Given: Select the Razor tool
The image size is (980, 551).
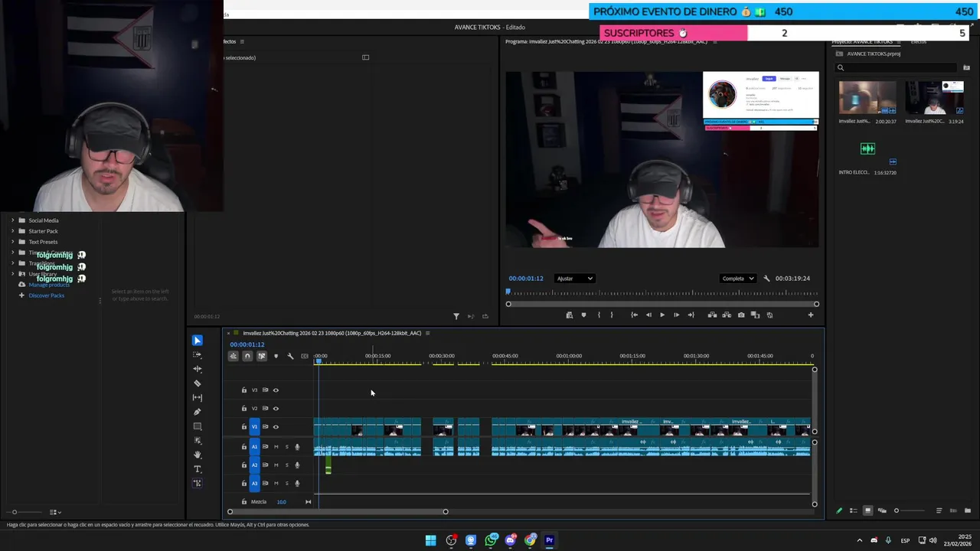Looking at the screenshot, I should point(198,383).
